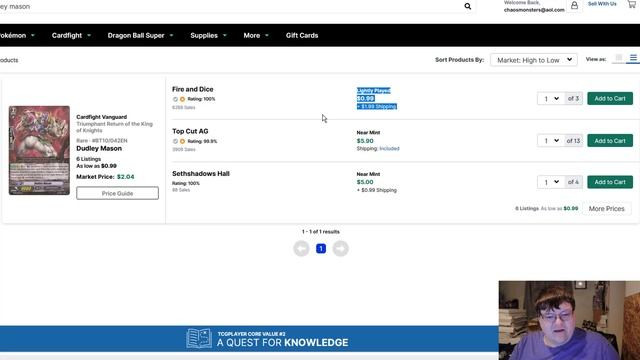The image size is (640, 360).
Task: Click the More Prices button
Action: coord(607,209)
